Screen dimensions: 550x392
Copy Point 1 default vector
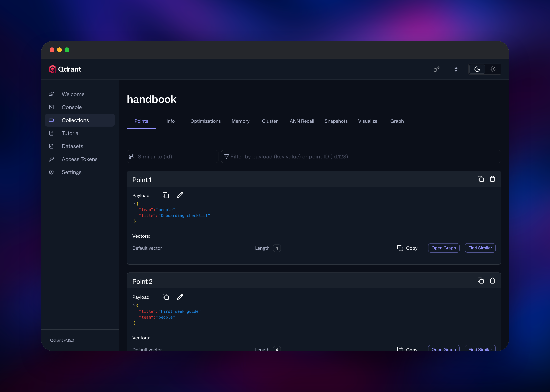pos(407,248)
